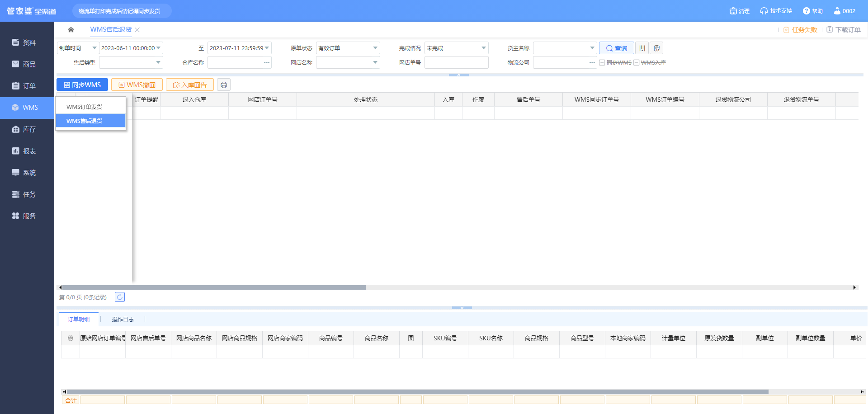Click the SKU编号 column header

pyautogui.click(x=445, y=338)
